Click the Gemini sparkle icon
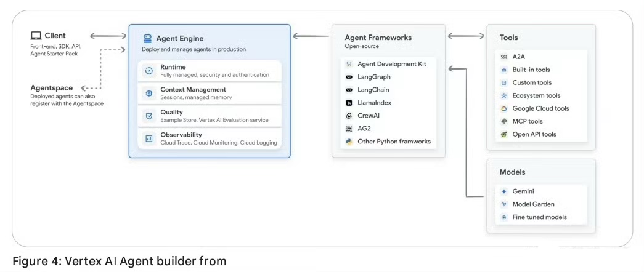 pyautogui.click(x=503, y=191)
